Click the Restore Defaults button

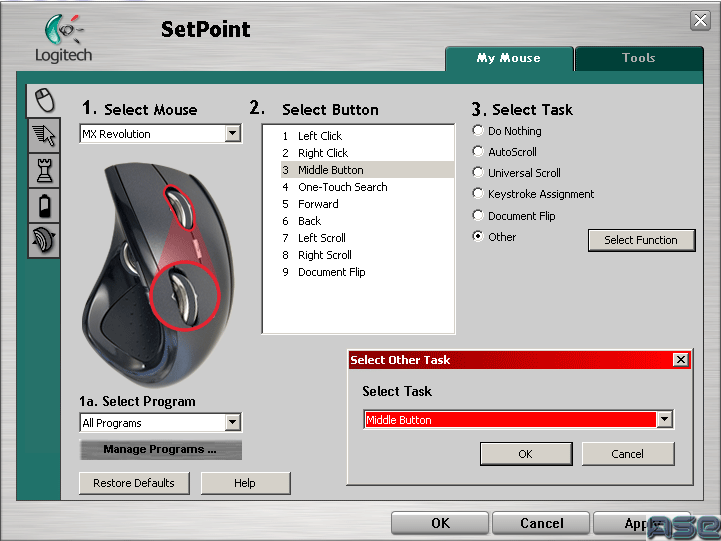coord(134,483)
